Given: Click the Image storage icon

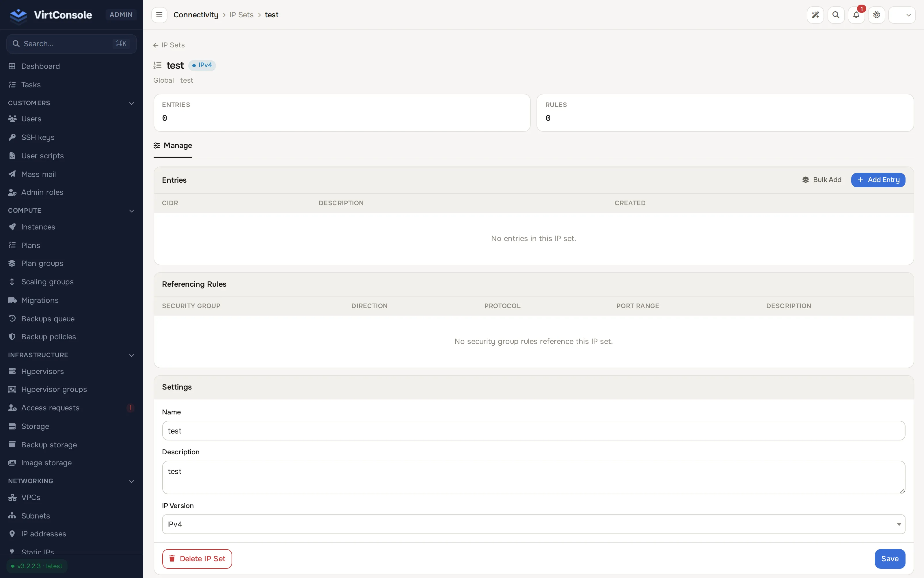Looking at the screenshot, I should [12, 463].
